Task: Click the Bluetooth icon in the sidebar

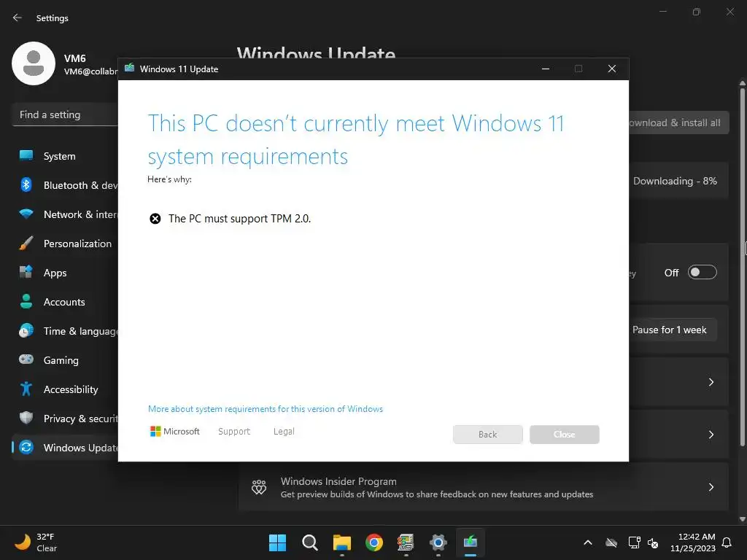Action: (26, 184)
